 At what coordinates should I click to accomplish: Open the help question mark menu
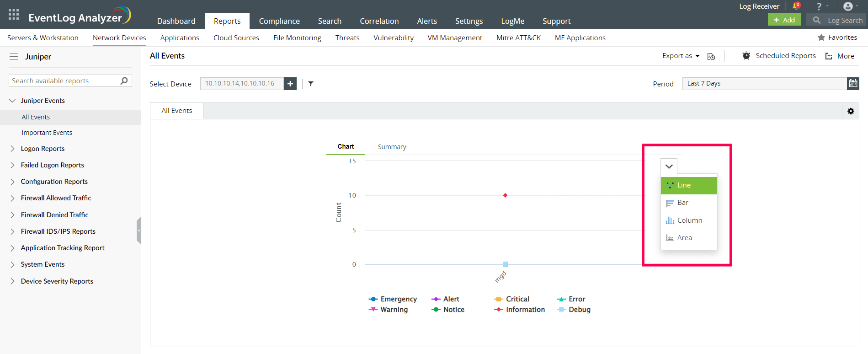(819, 6)
